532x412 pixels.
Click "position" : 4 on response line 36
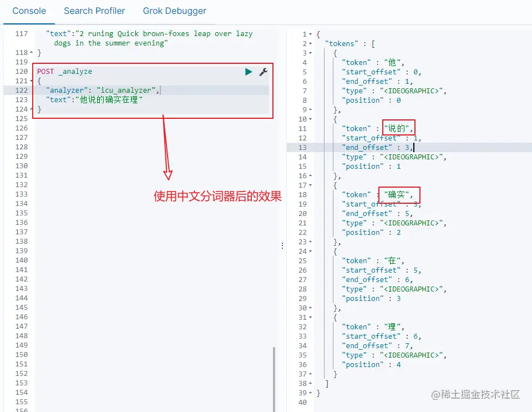pos(371,365)
